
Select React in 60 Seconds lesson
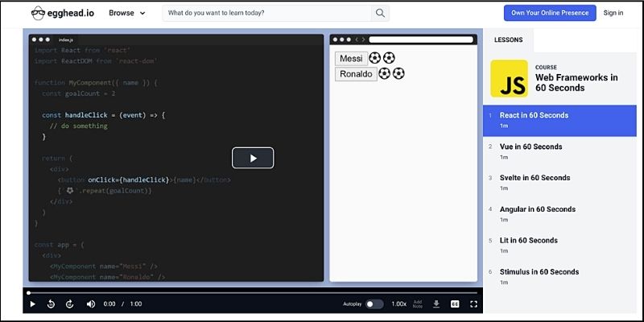pos(559,120)
